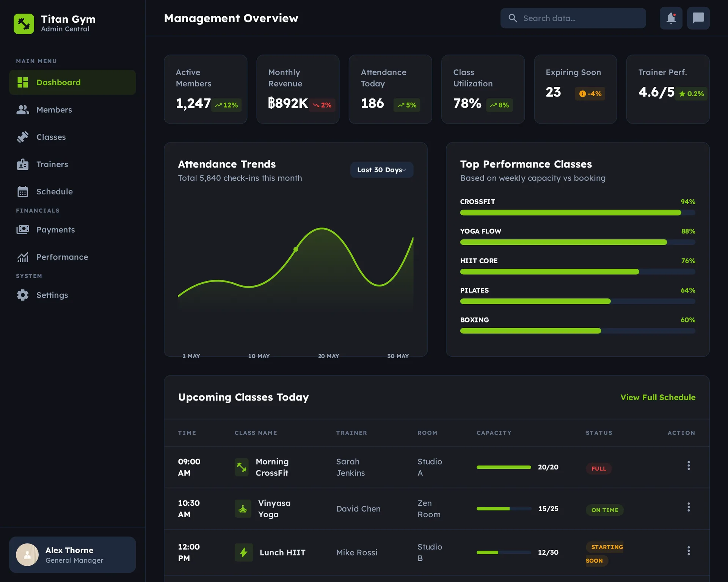Click the warning icon beside Expiring Soon
The height and width of the screenshot is (582, 728).
point(582,94)
